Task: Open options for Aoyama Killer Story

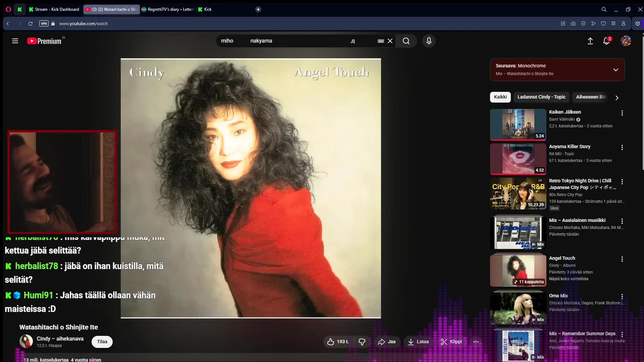Action: [x=622, y=147]
